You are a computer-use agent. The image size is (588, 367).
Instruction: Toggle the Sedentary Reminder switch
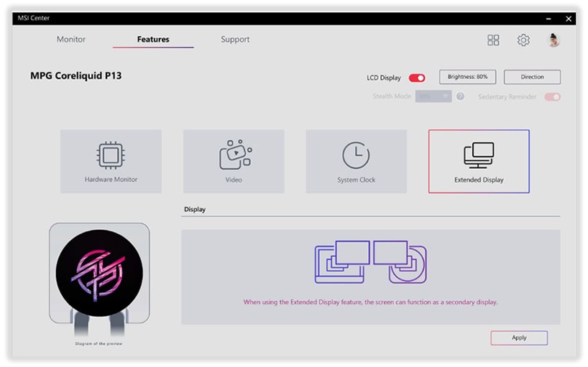[x=552, y=97]
